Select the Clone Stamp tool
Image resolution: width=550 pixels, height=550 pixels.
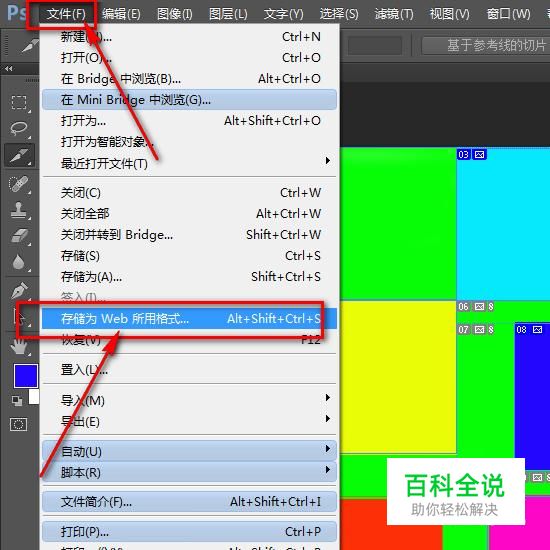pyautogui.click(x=19, y=210)
